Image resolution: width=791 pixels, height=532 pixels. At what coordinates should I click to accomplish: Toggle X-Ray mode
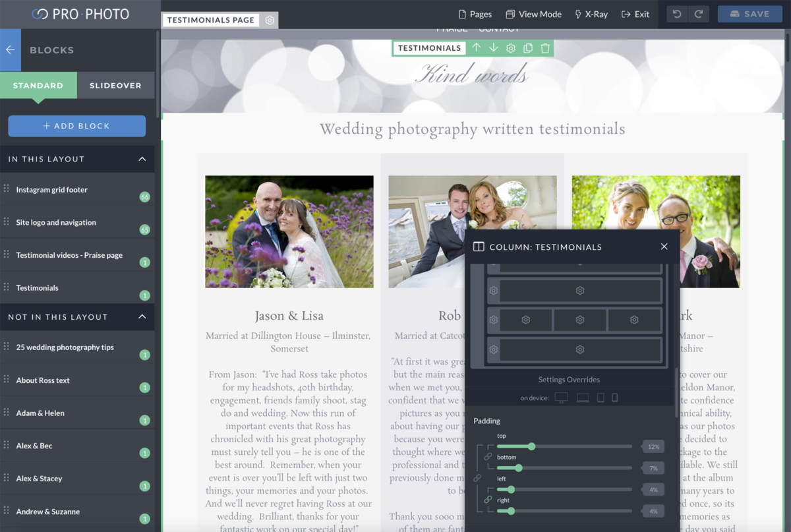(x=591, y=14)
